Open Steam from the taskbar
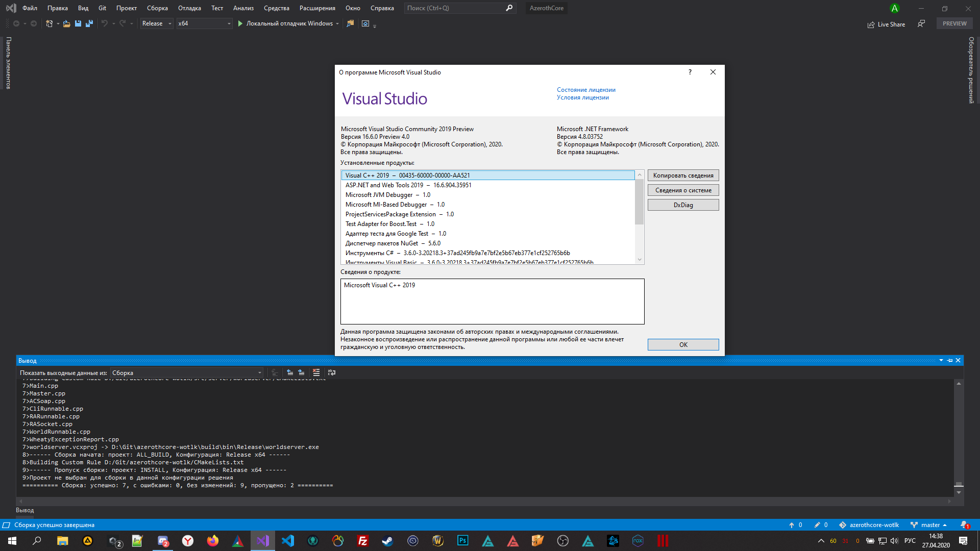Screen dimensions: 980x551 (x=388, y=541)
